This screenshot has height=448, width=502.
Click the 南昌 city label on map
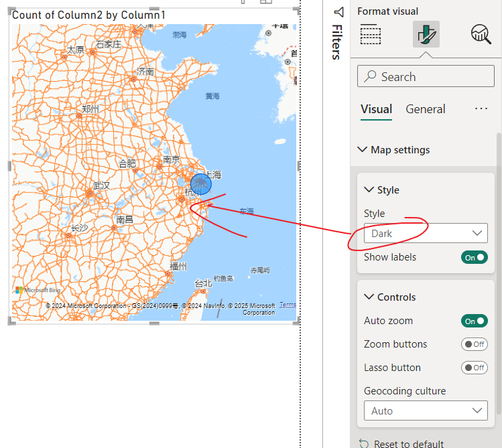click(125, 220)
